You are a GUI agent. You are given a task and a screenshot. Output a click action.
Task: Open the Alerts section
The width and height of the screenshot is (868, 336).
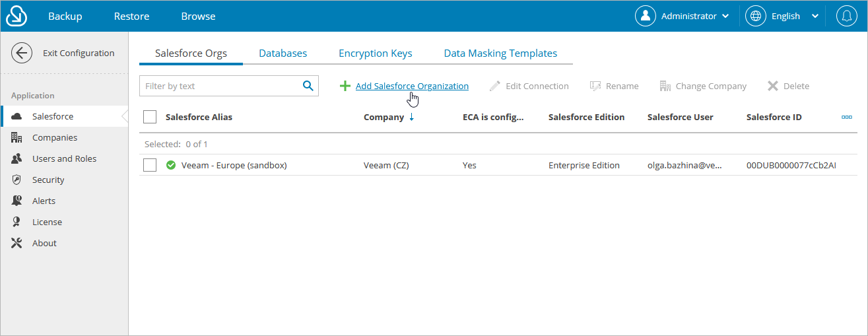coord(44,201)
